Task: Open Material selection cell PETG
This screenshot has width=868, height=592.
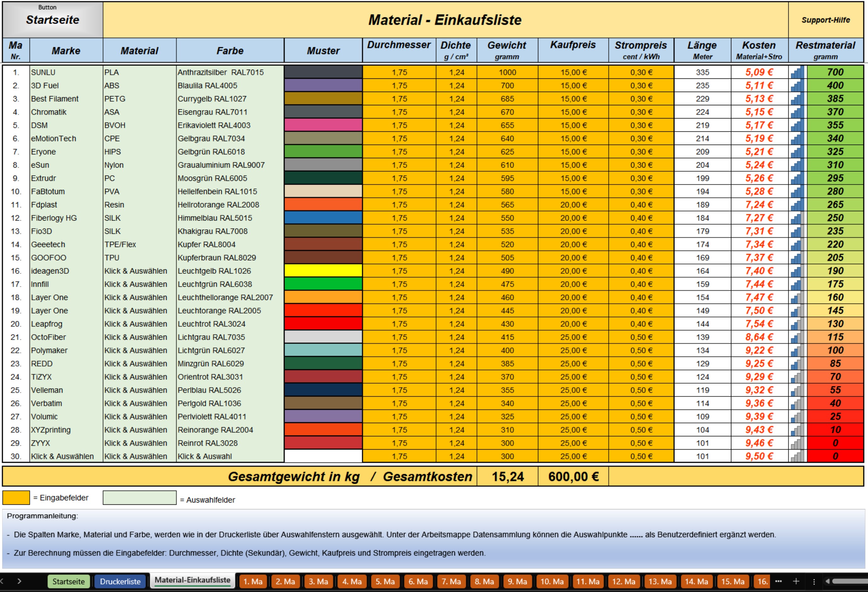Action: (139, 99)
